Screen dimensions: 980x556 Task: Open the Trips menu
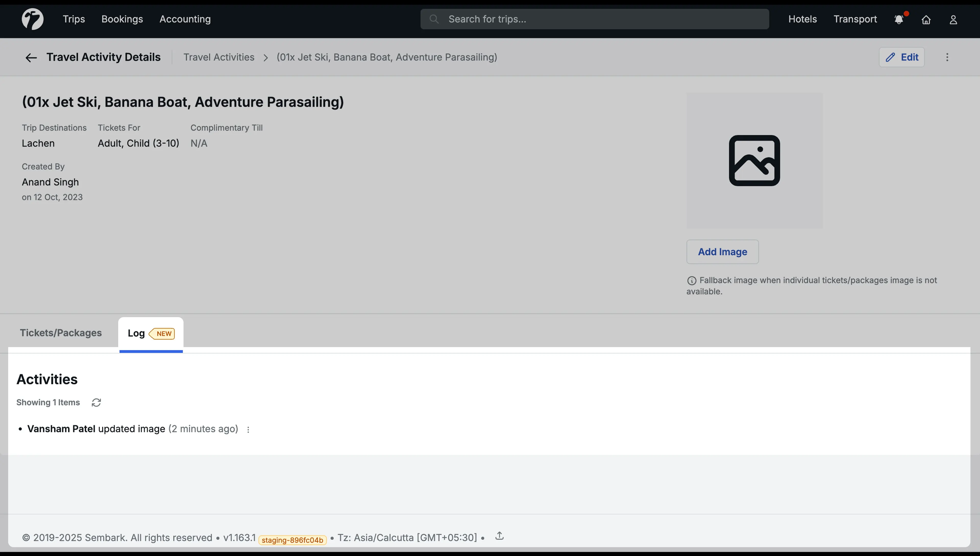pos(74,19)
